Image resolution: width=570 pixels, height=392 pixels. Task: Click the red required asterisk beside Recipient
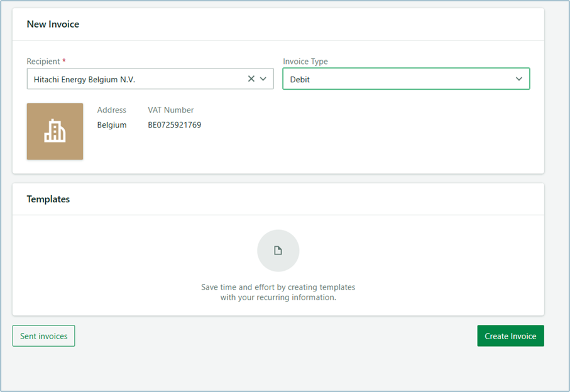tap(64, 61)
